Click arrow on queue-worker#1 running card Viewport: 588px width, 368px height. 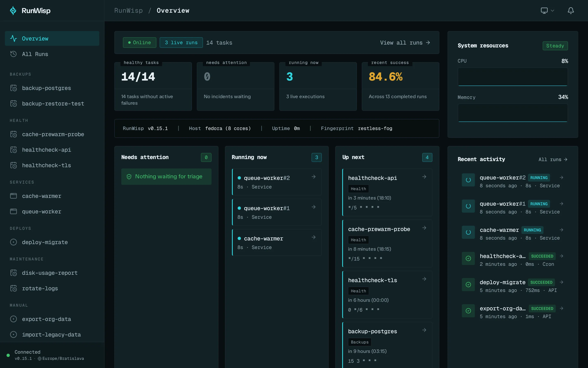click(314, 207)
